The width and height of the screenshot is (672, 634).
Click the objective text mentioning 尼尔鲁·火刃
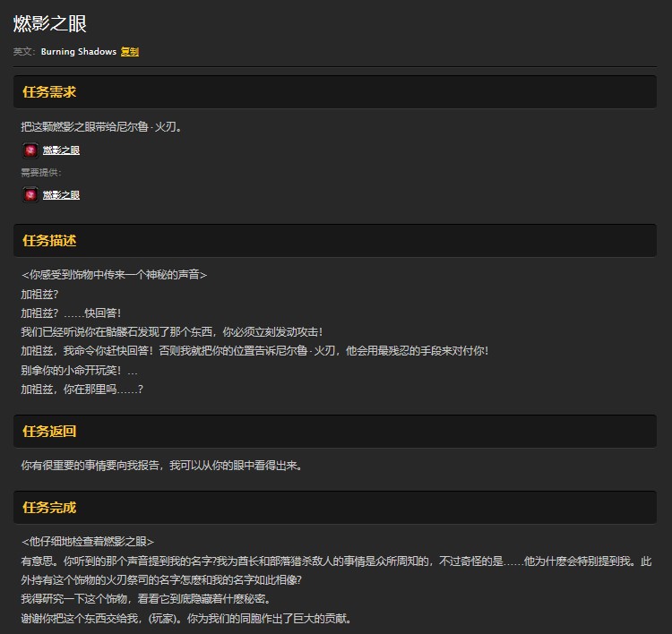tap(102, 127)
